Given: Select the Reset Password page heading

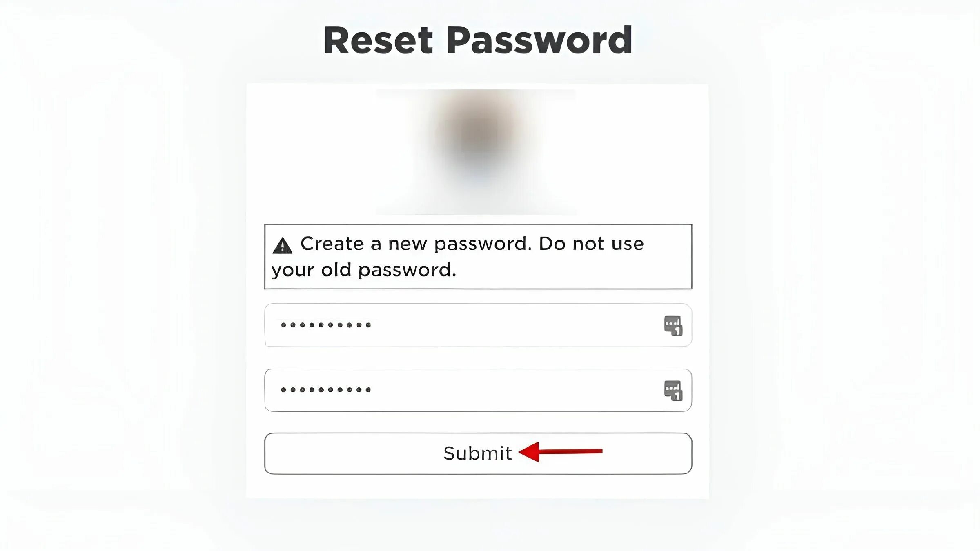Looking at the screenshot, I should [x=477, y=39].
